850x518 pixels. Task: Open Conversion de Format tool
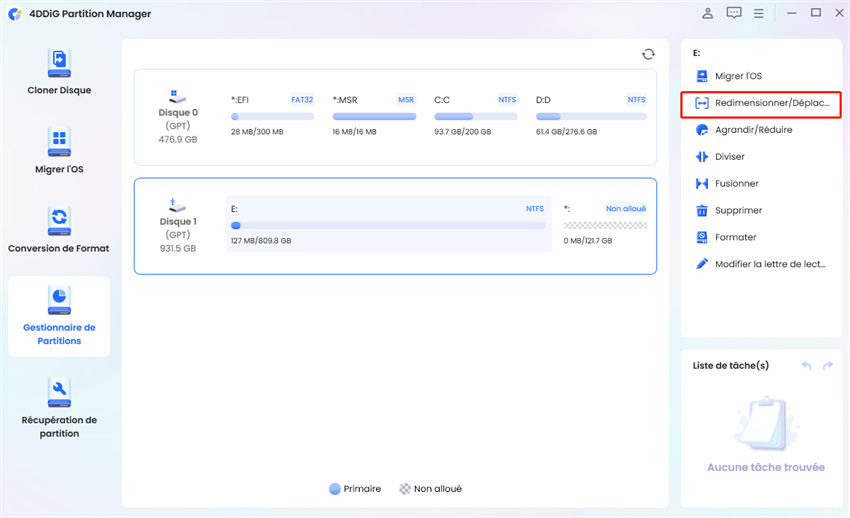59,230
